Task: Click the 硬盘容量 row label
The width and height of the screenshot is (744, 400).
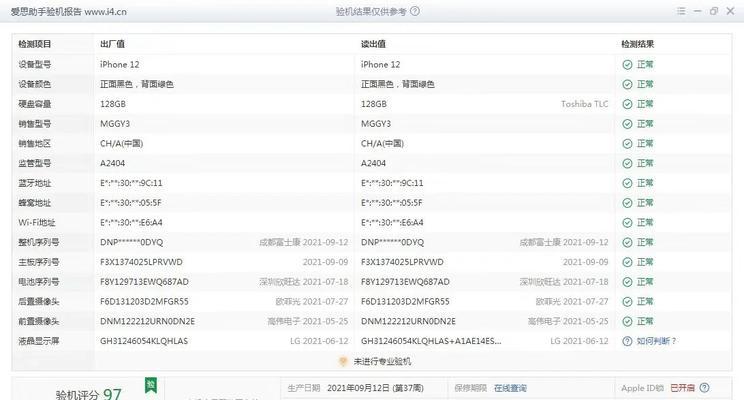Action: point(35,104)
